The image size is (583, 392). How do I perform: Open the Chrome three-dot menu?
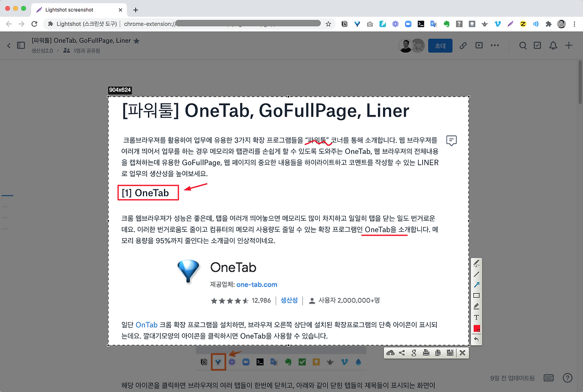[x=574, y=24]
